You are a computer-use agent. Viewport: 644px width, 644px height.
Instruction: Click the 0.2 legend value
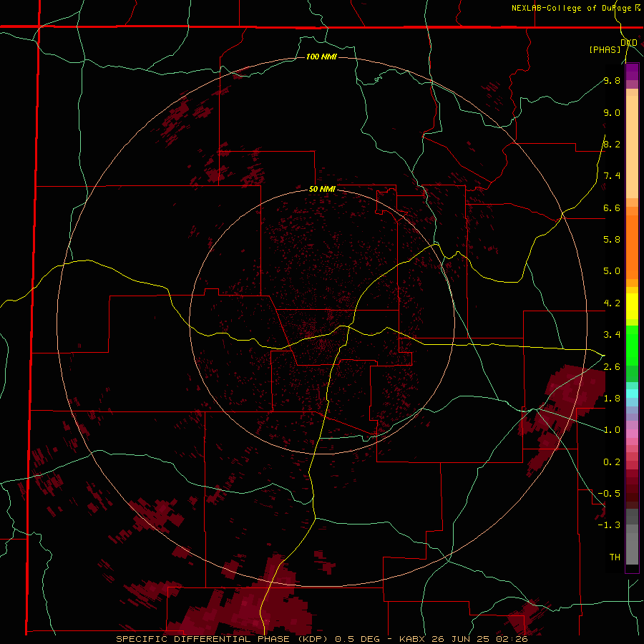(x=612, y=462)
